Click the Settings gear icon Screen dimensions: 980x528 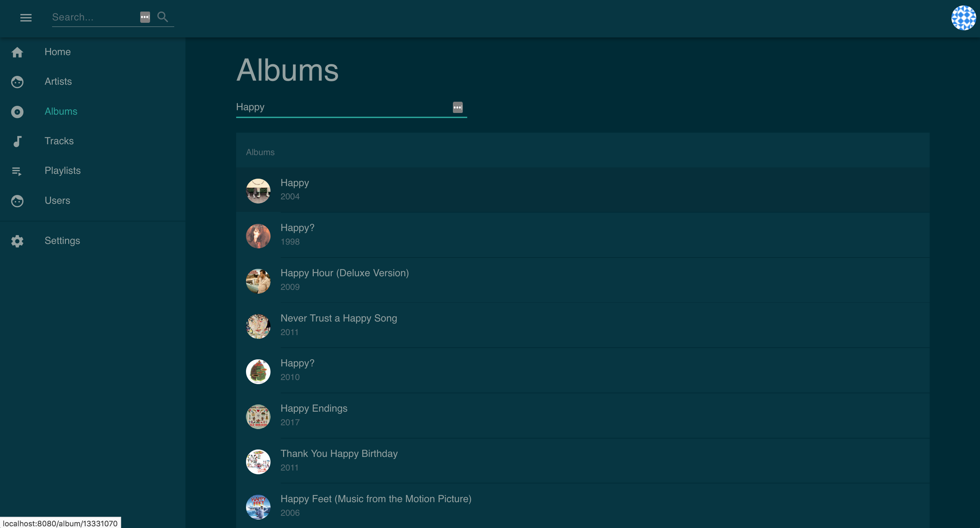tap(17, 241)
